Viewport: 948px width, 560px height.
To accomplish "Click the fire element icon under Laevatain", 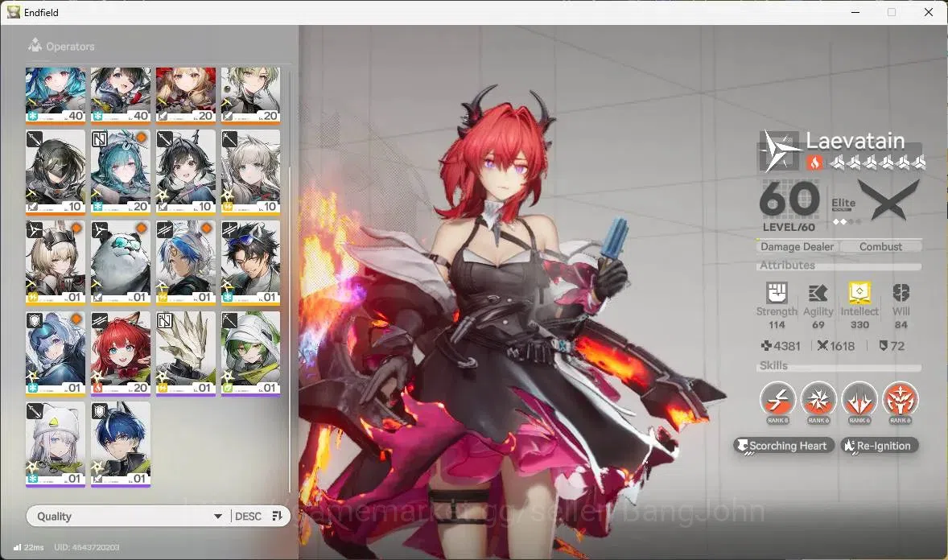I will 814,162.
